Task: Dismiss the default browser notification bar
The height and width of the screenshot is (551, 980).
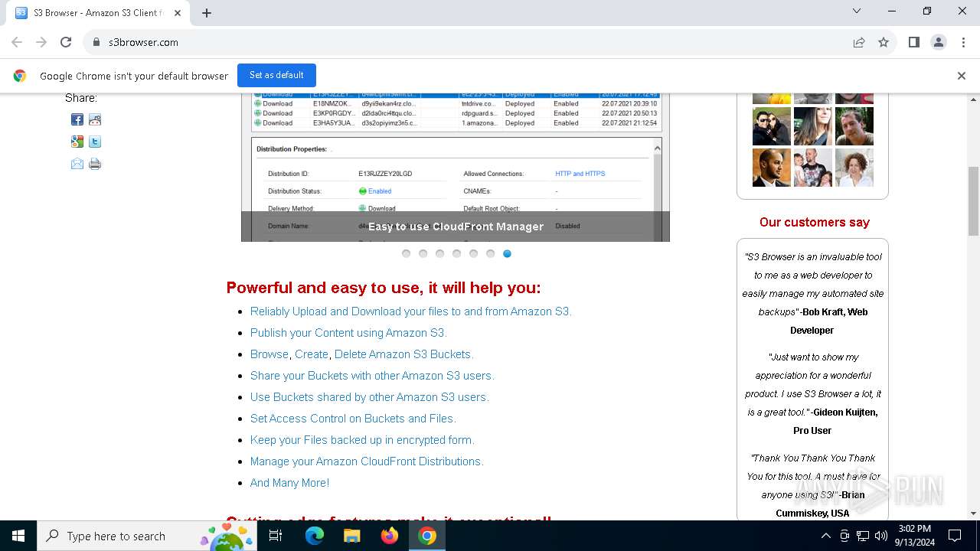Action: coord(962,76)
